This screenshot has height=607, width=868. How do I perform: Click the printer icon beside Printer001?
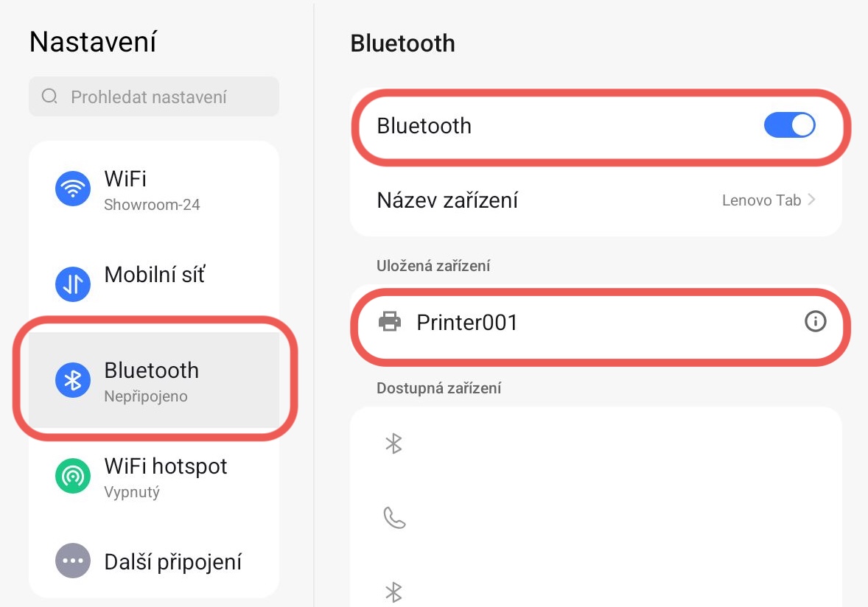pos(390,322)
